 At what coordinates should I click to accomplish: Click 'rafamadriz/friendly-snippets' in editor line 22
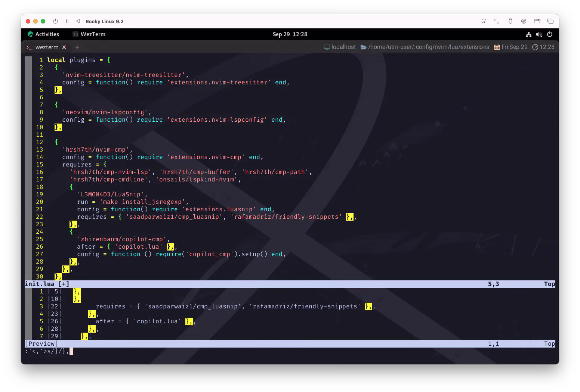coord(286,217)
